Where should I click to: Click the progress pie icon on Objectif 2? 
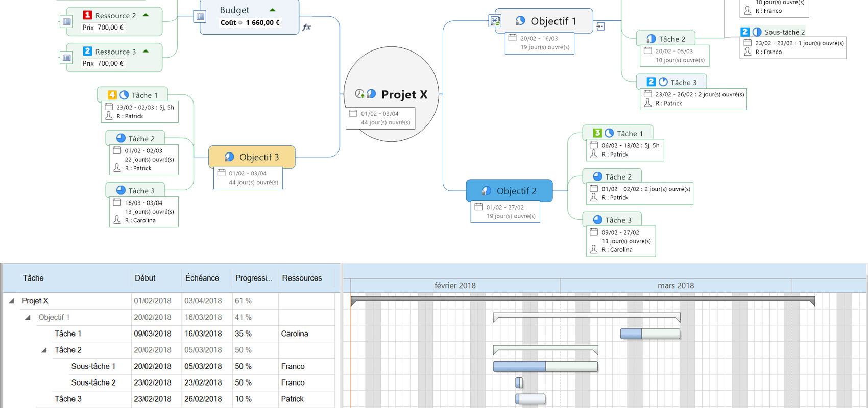point(486,191)
